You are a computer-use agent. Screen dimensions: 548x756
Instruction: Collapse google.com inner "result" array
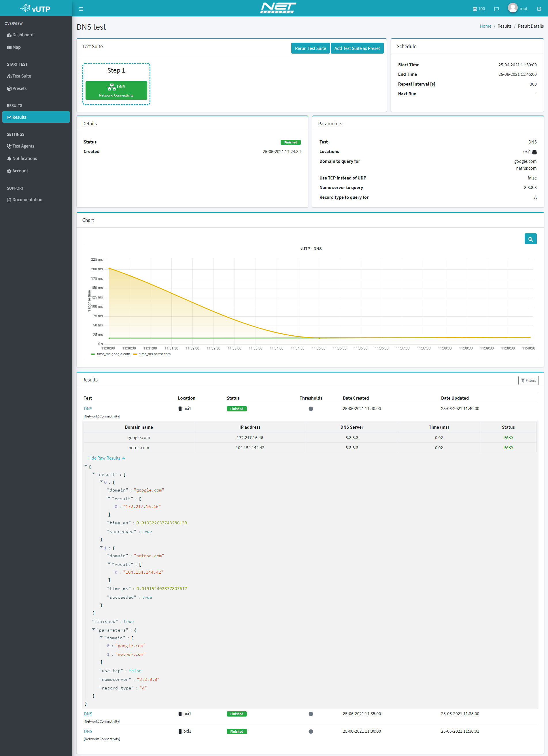(x=109, y=498)
